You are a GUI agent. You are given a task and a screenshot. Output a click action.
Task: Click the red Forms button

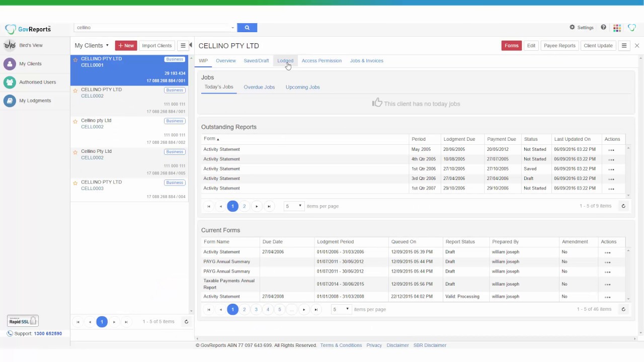pos(512,46)
